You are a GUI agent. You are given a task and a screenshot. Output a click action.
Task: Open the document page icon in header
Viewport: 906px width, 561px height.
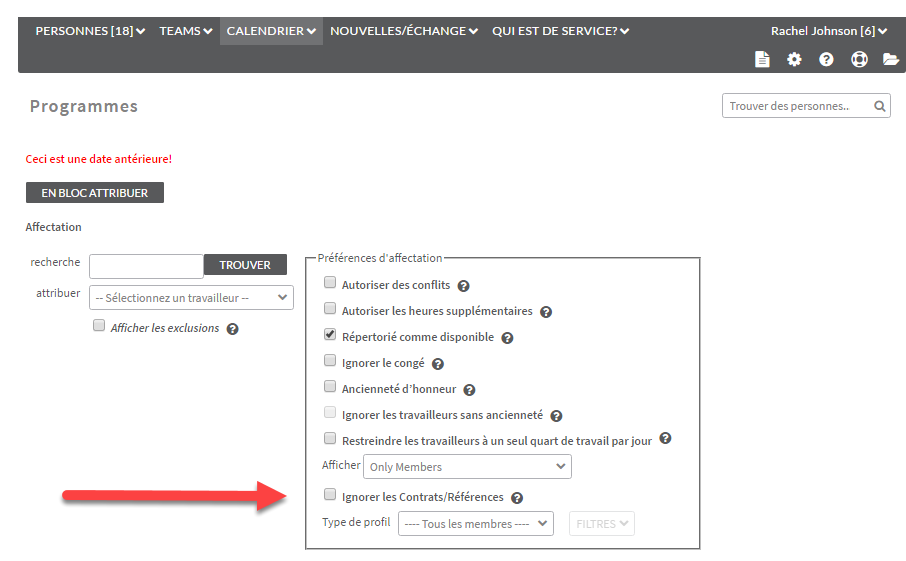tap(762, 60)
